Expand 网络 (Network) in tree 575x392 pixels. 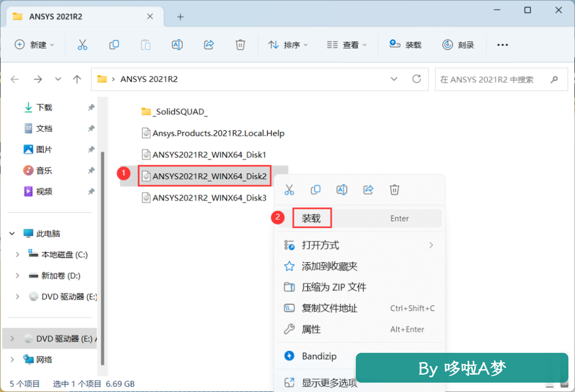click(x=12, y=359)
